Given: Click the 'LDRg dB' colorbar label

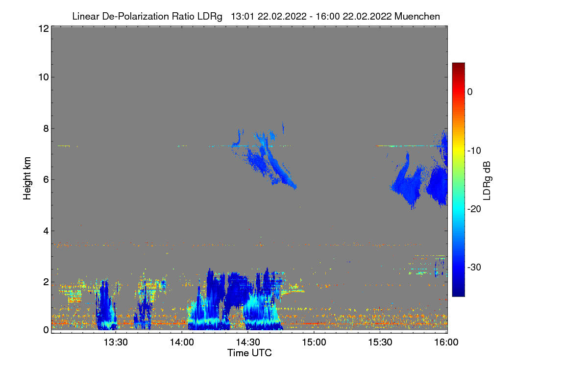Looking at the screenshot, I should click(x=487, y=180).
